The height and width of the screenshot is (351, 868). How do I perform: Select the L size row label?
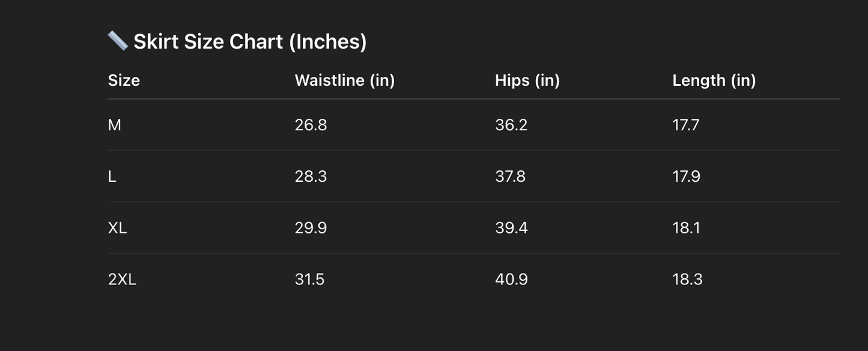click(112, 176)
